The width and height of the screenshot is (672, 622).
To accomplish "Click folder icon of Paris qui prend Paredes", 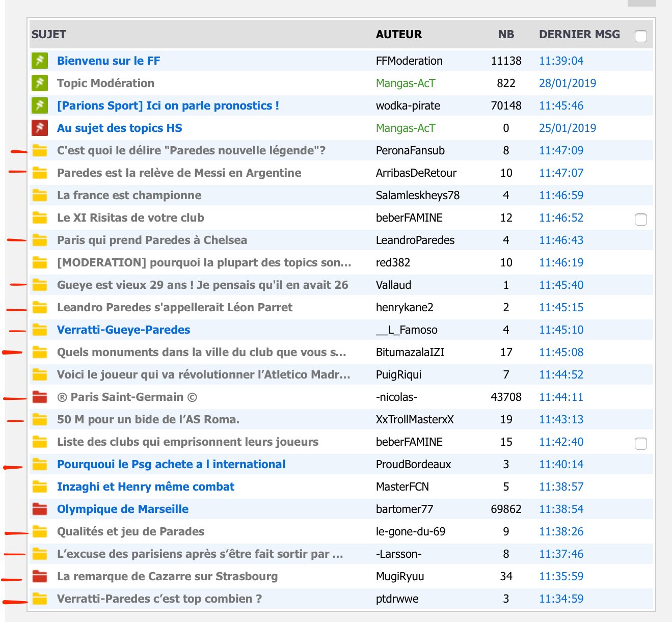I will pyautogui.click(x=40, y=240).
